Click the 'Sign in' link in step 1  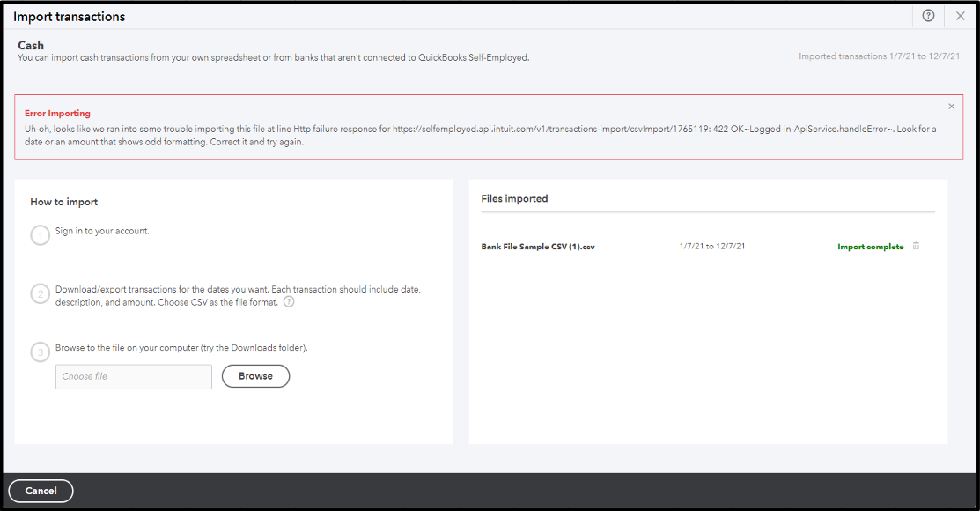(x=69, y=231)
